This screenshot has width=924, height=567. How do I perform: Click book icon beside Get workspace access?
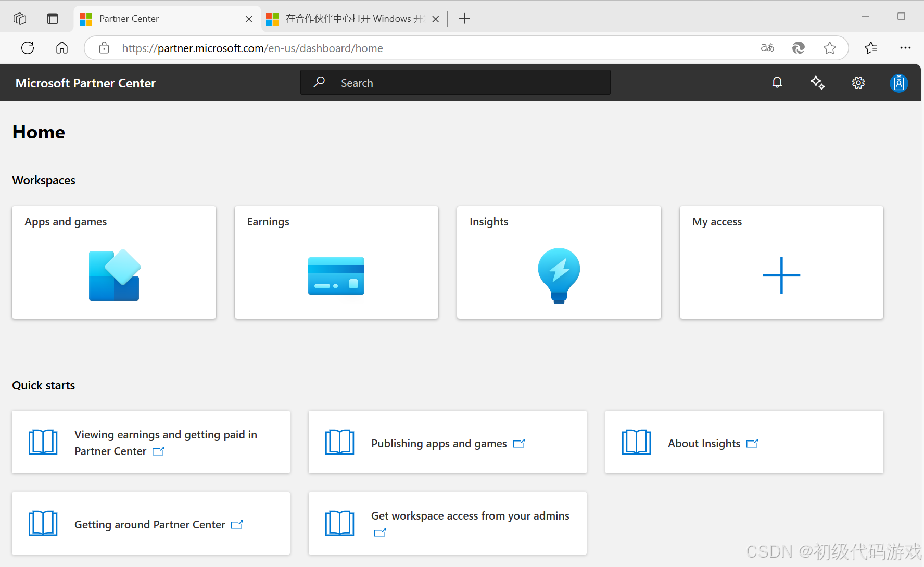click(x=339, y=523)
